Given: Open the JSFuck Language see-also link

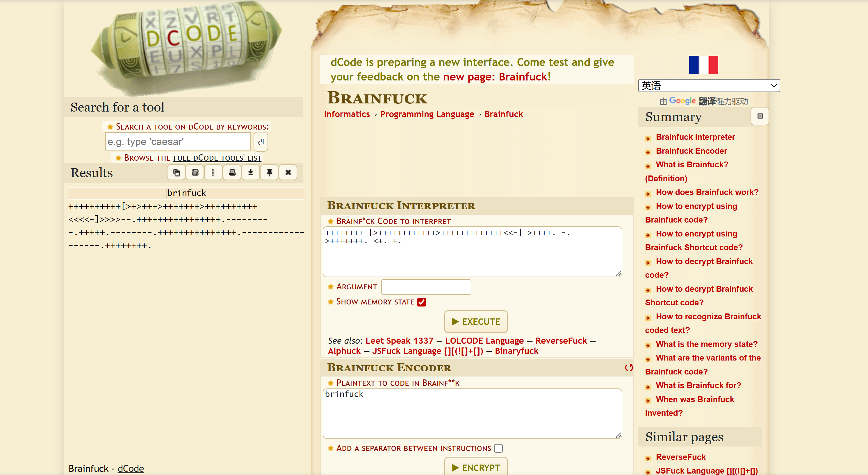Looking at the screenshot, I should (427, 351).
